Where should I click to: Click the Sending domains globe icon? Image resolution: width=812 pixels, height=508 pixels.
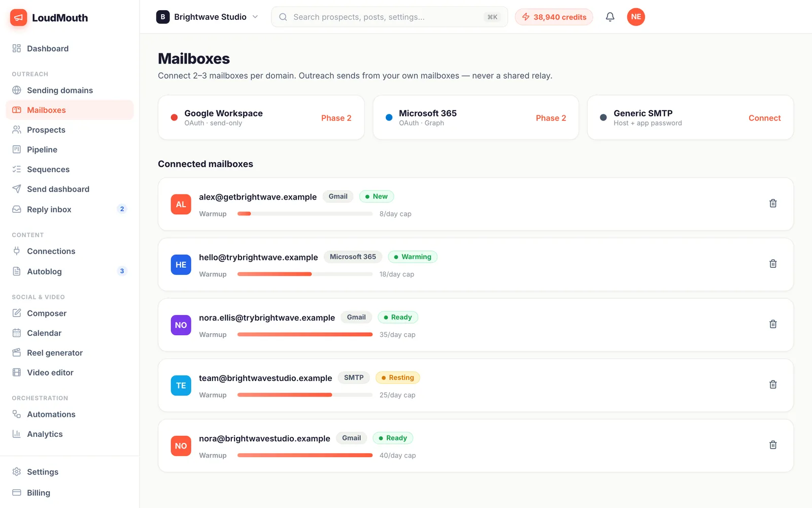(17, 90)
